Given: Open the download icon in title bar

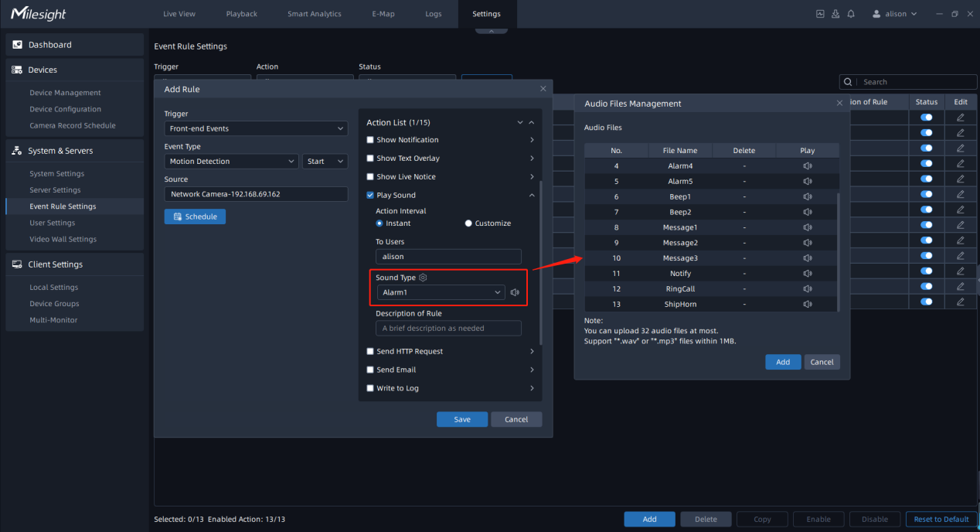Looking at the screenshot, I should click(835, 14).
